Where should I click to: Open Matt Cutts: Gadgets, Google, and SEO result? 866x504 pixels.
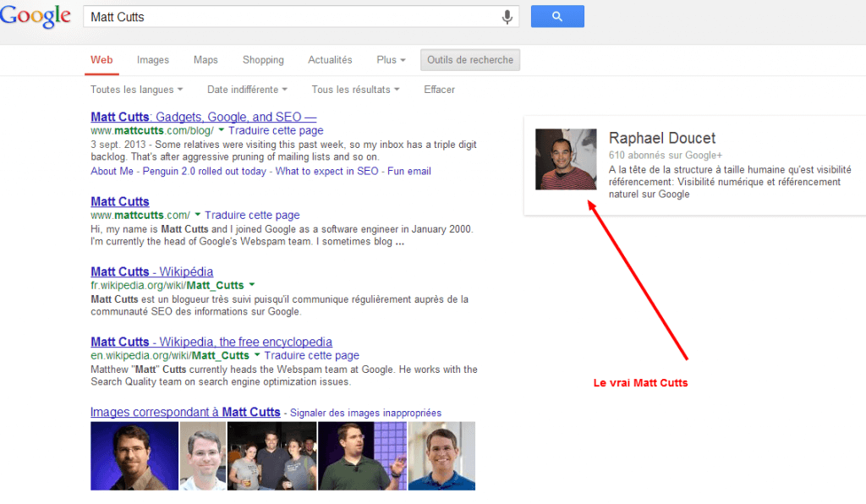(x=203, y=117)
